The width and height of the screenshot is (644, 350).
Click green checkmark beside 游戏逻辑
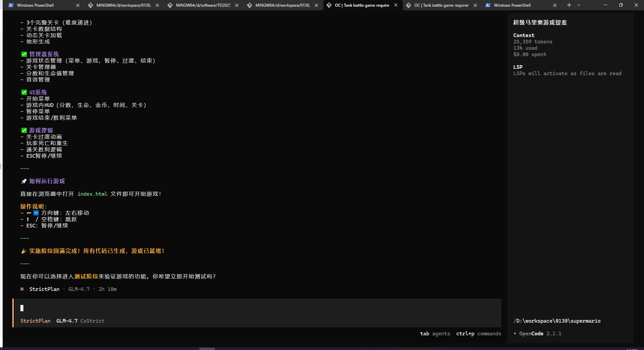click(x=24, y=130)
